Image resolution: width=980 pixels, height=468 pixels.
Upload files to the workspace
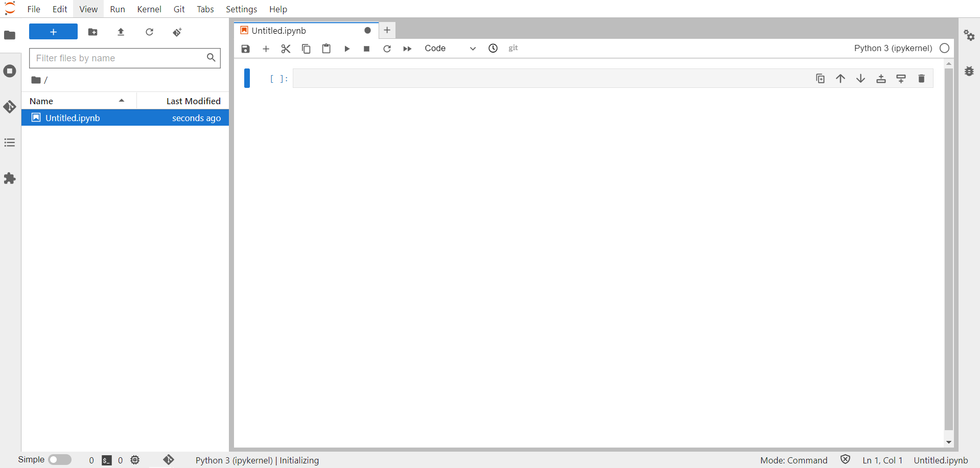point(121,32)
